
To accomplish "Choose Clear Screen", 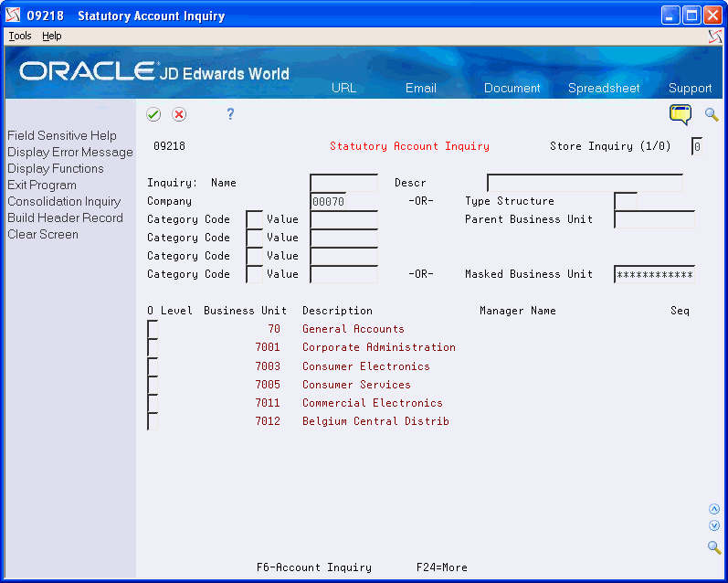I will tap(43, 234).
